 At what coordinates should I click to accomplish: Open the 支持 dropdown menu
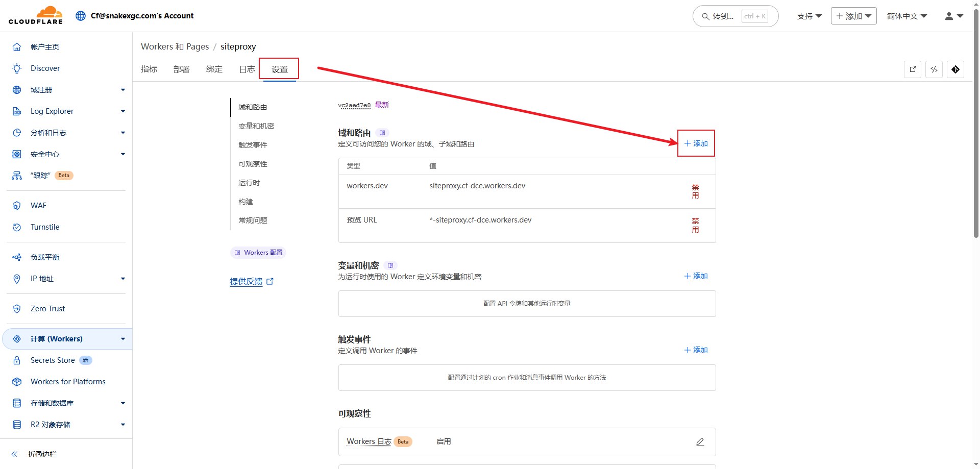click(x=810, y=16)
